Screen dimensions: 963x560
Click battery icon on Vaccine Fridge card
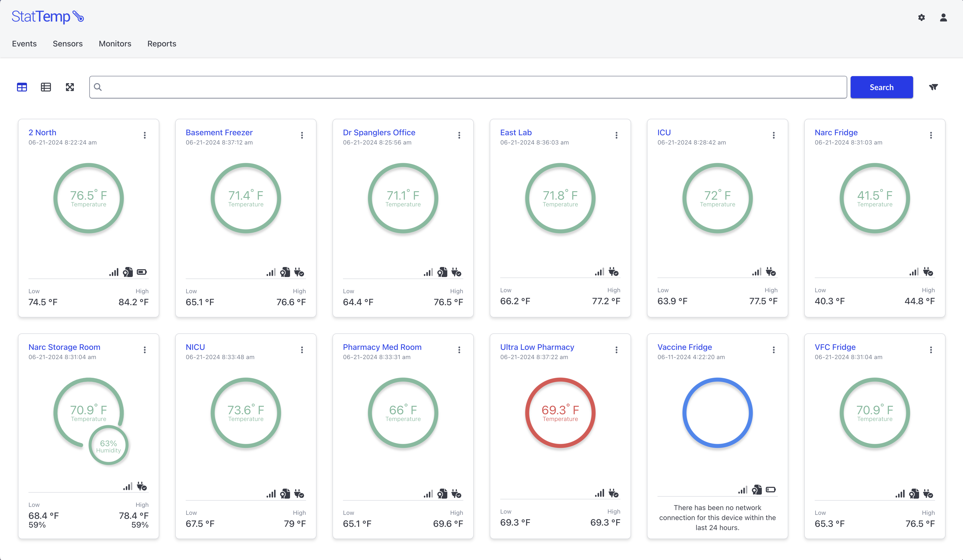click(x=771, y=490)
